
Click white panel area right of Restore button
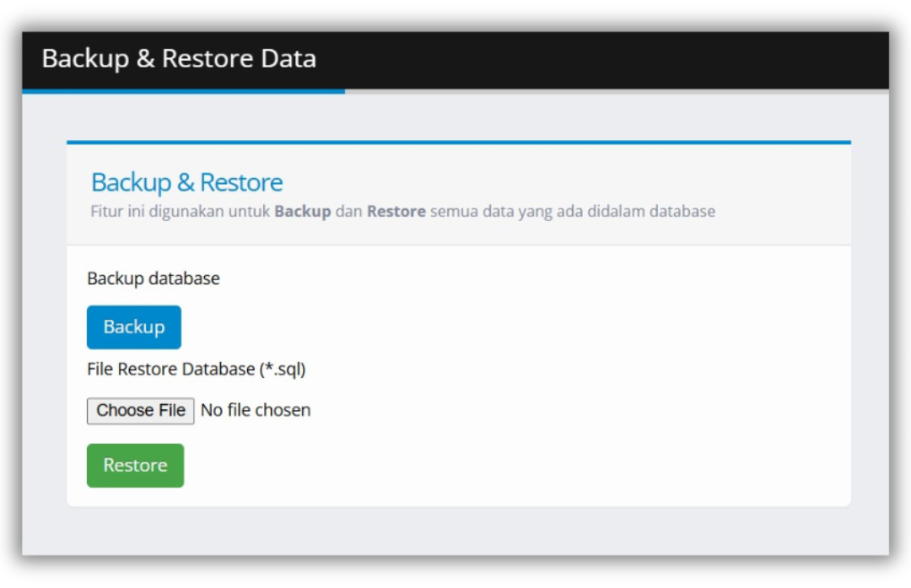(x=506, y=466)
